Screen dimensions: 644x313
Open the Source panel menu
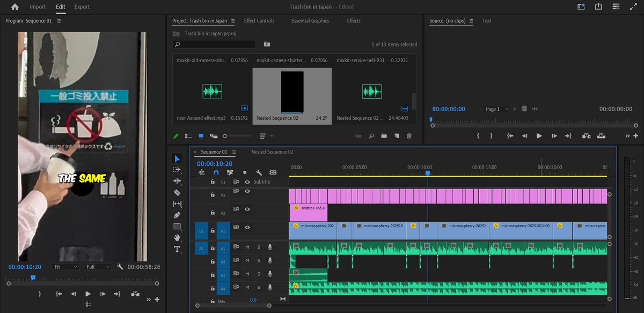[471, 21]
